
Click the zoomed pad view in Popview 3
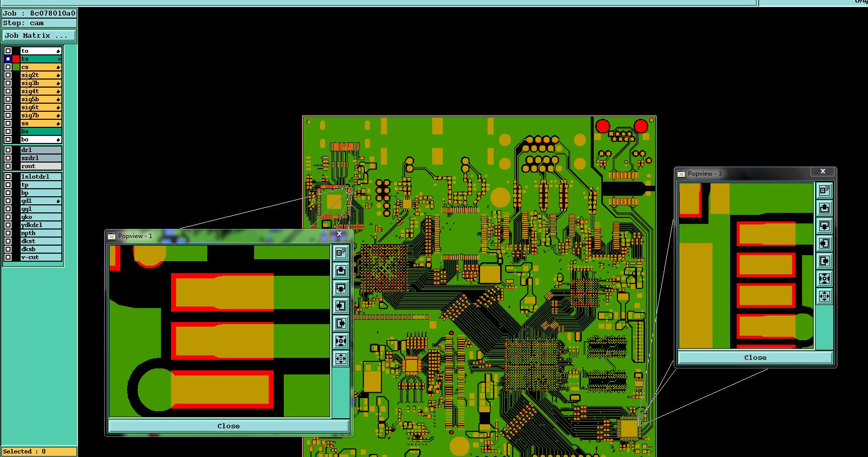(746, 266)
